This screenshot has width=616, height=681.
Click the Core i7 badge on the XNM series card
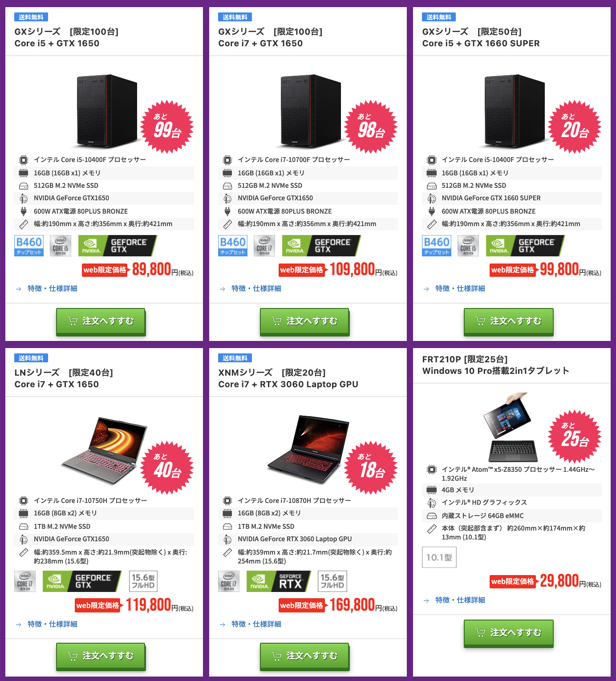[229, 581]
